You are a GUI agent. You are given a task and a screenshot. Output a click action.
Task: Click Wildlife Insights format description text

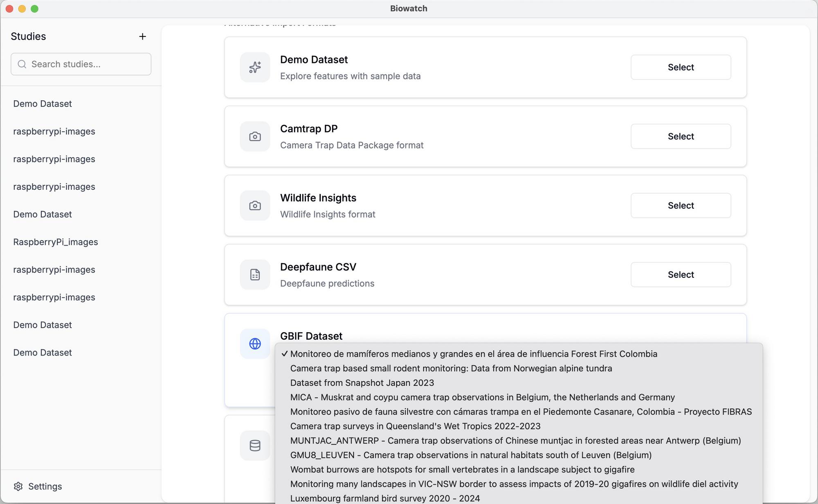pos(328,214)
